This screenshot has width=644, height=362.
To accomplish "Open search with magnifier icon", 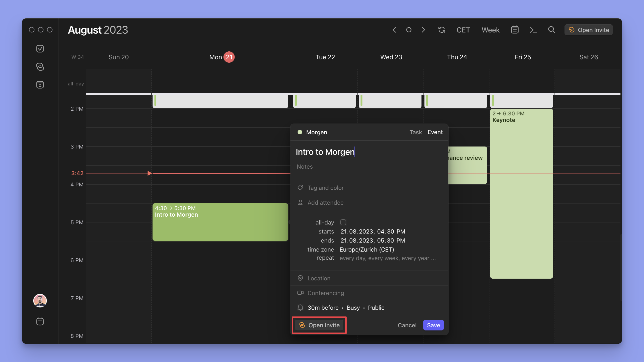I will click(552, 30).
